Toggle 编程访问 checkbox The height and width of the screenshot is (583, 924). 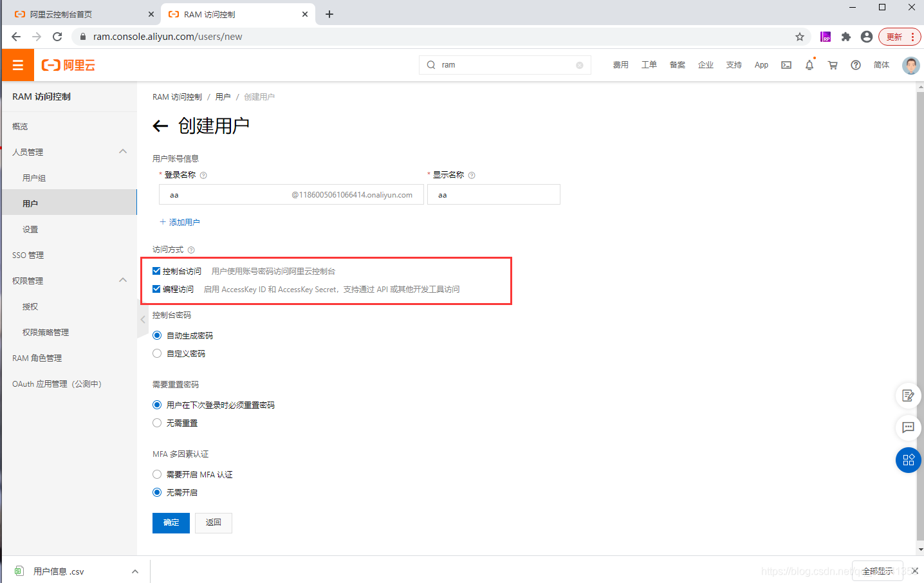[x=156, y=289]
